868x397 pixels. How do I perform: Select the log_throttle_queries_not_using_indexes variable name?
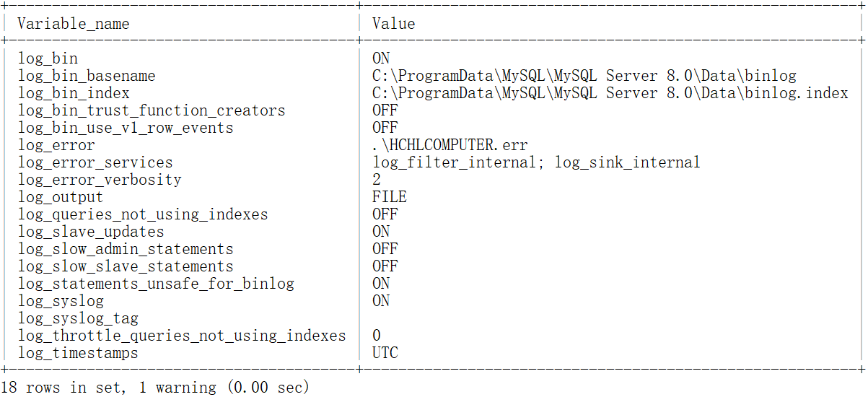pyautogui.click(x=182, y=336)
